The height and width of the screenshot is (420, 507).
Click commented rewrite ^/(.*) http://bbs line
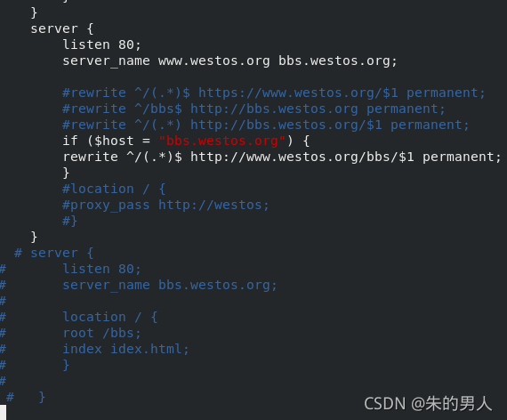click(266, 125)
